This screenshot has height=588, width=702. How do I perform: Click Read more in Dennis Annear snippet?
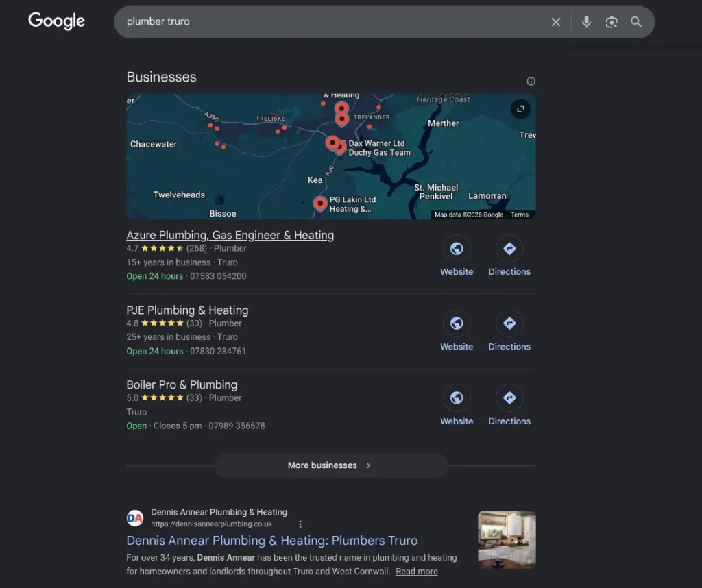[416, 572]
